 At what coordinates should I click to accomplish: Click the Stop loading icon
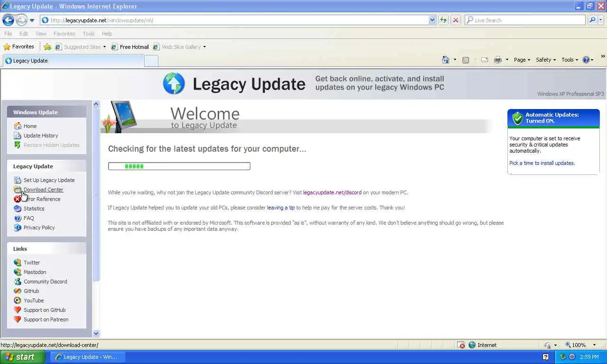click(x=455, y=20)
